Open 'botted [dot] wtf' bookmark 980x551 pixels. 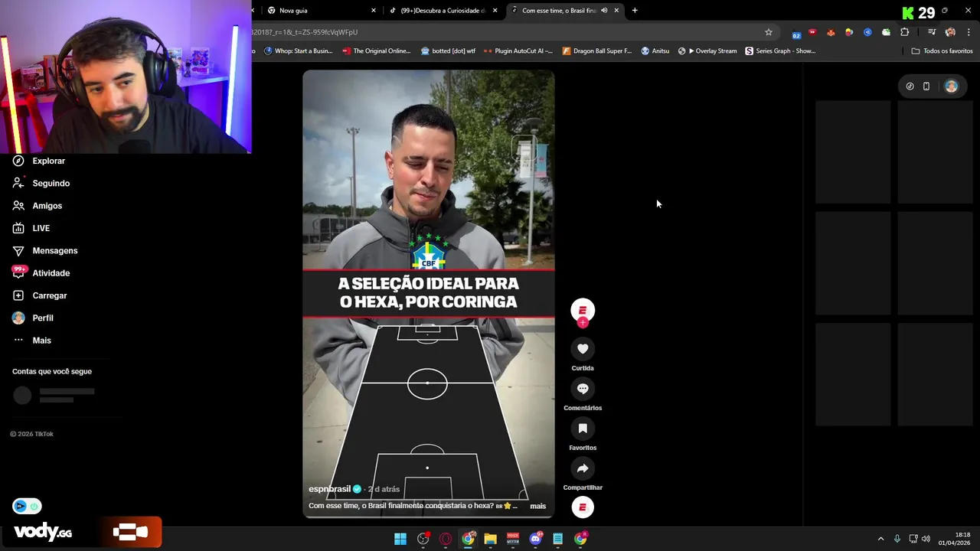click(x=448, y=51)
